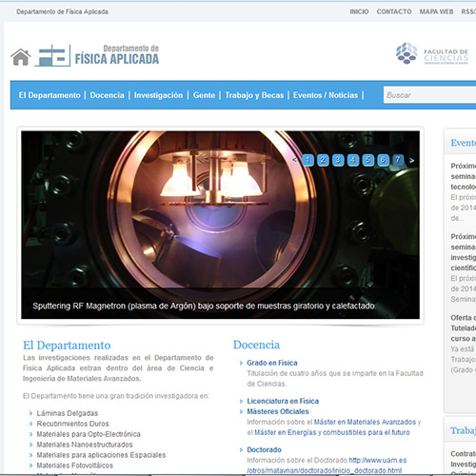Follow the CONTACTO link at top
The height and width of the screenshot is (476, 476).
[x=394, y=11]
